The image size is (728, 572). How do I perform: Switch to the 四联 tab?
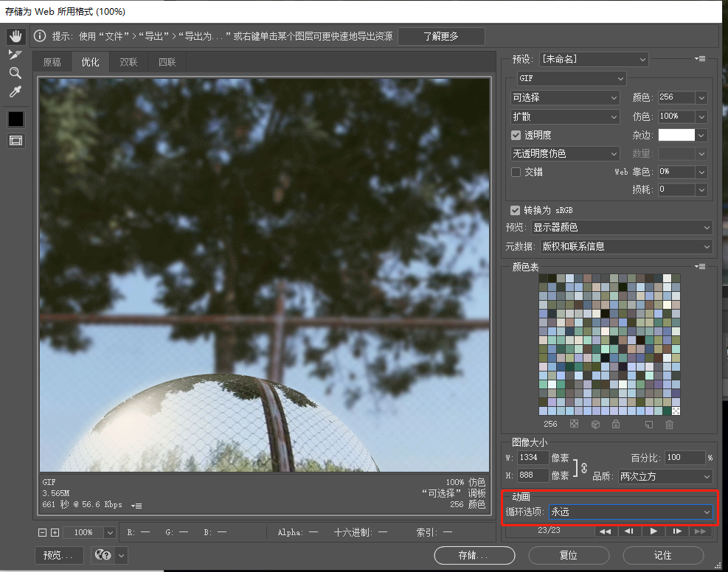167,62
